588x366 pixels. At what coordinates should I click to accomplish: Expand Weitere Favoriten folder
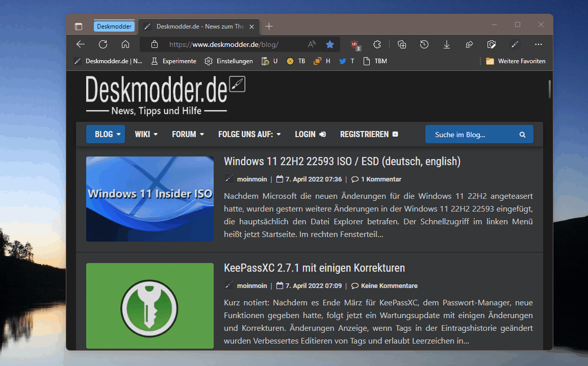tap(516, 61)
